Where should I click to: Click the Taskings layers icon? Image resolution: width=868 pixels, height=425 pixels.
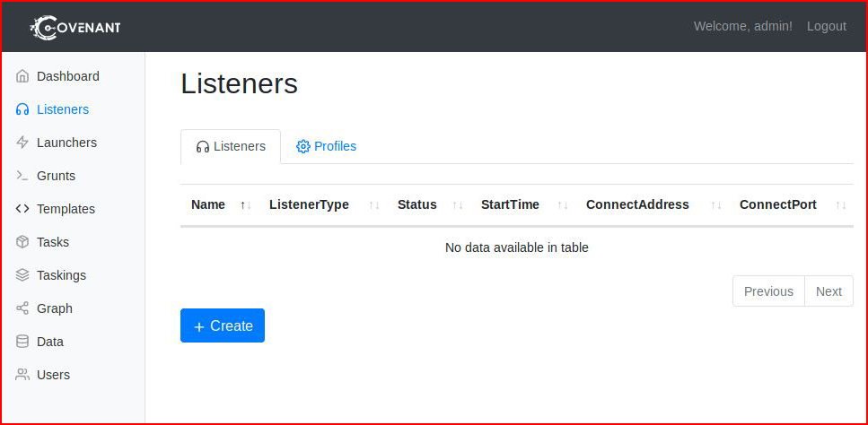point(22,275)
